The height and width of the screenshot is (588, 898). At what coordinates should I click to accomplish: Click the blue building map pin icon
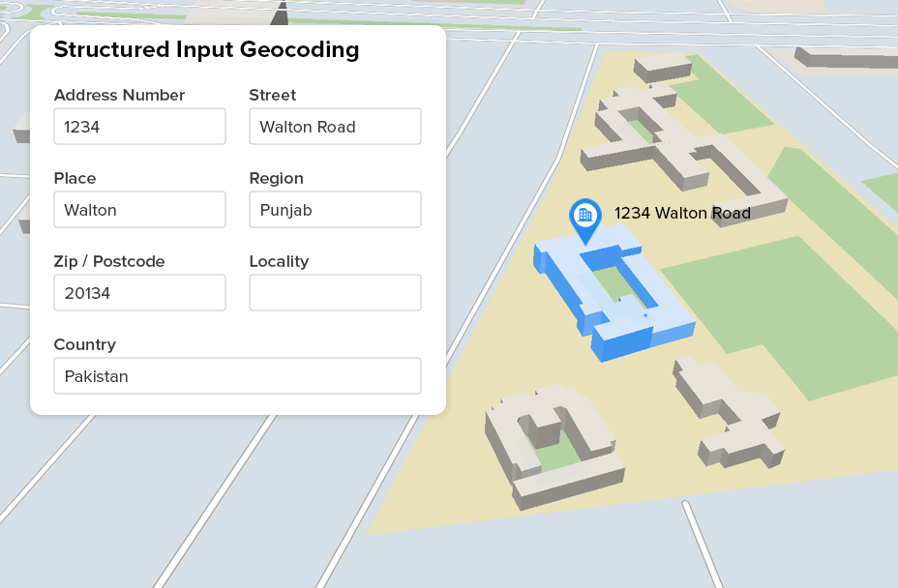(584, 217)
